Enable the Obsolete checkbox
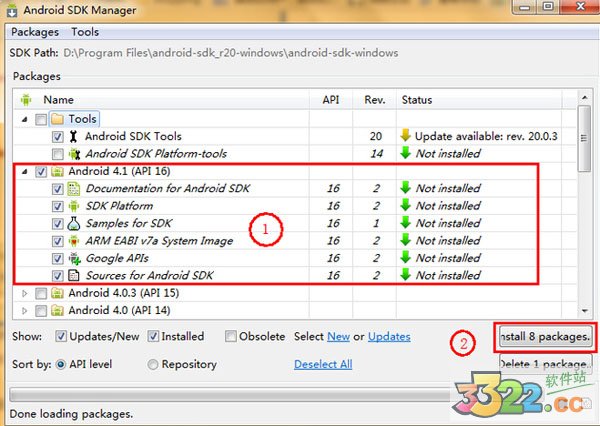600x426 pixels. pyautogui.click(x=231, y=337)
